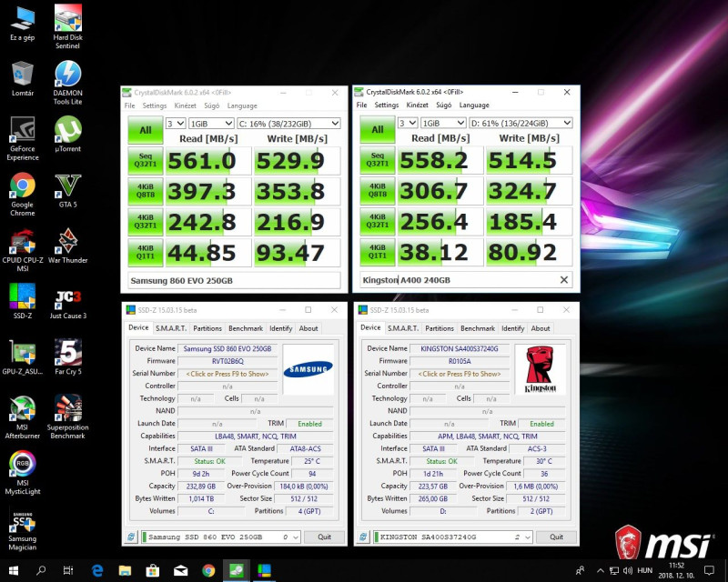Show hidden tray icons chevron
This screenshot has width=728, height=582.
click(600, 570)
